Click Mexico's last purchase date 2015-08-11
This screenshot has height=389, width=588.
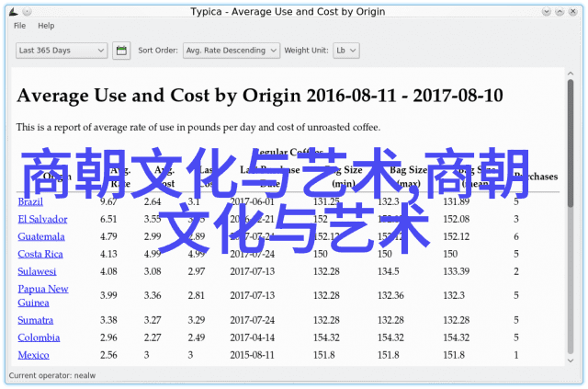pyautogui.click(x=253, y=355)
